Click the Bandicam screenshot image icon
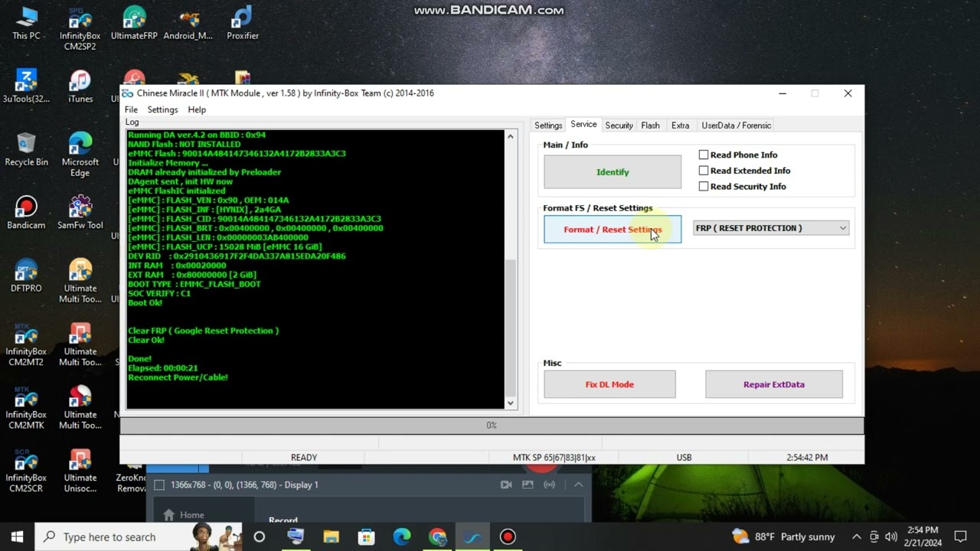This screenshot has width=980, height=551. [x=528, y=484]
